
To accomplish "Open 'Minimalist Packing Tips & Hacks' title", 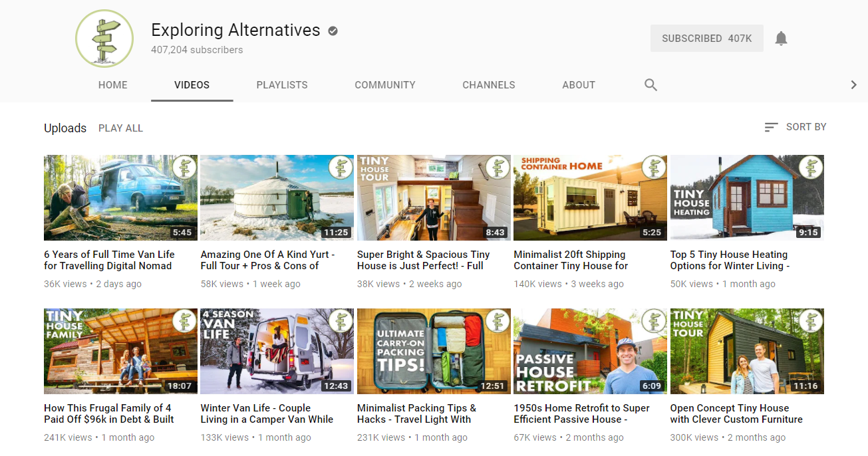I will click(x=416, y=413).
